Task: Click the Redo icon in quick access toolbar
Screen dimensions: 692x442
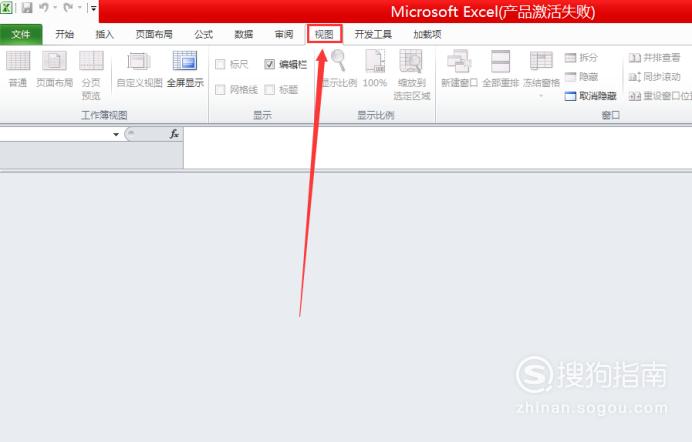Action: pos(68,7)
